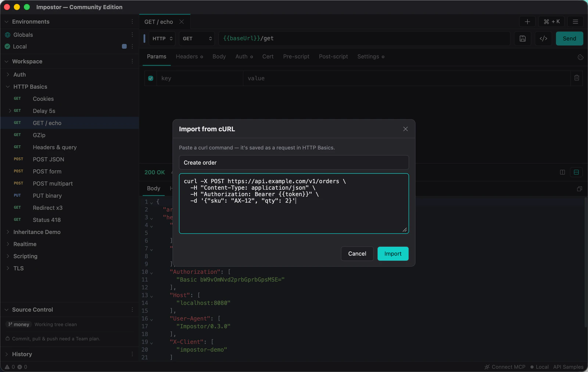Open the Pre-script tab

(296, 57)
